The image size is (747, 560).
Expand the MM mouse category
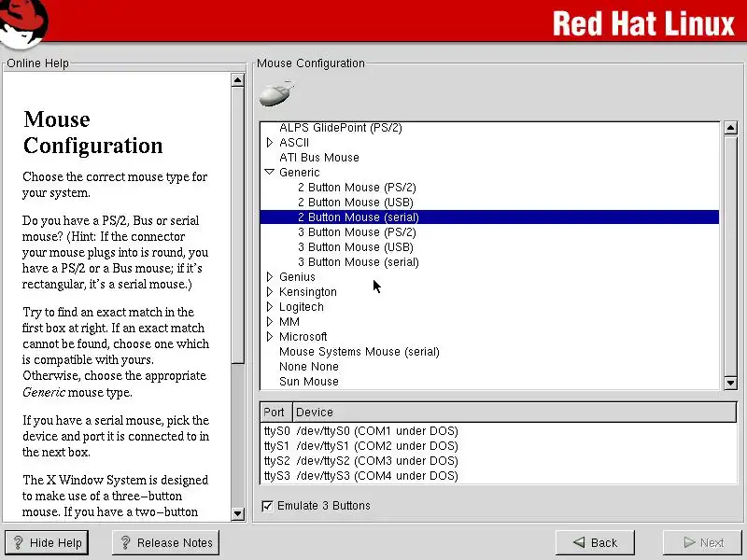coord(270,321)
